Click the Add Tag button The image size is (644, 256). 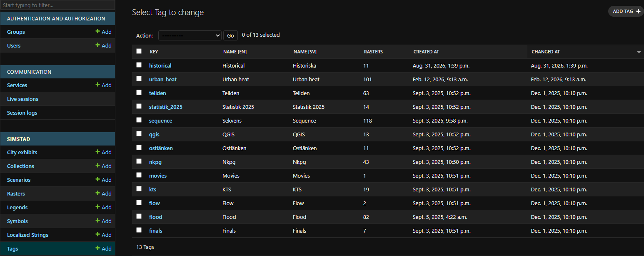coord(626,11)
